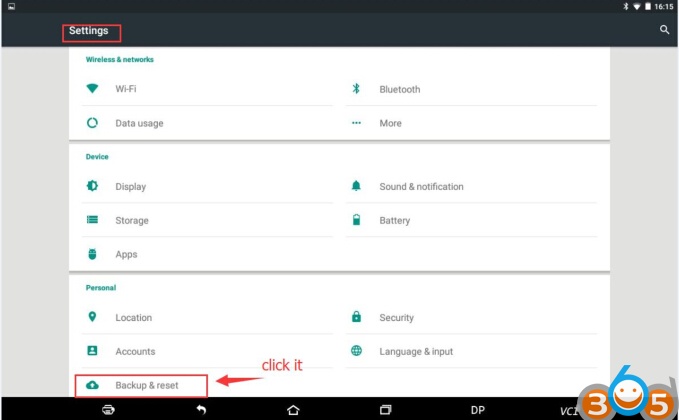Tap the status bar Bluetooth indicator
Viewport: 679px width, 420px height.
pyautogui.click(x=625, y=6)
